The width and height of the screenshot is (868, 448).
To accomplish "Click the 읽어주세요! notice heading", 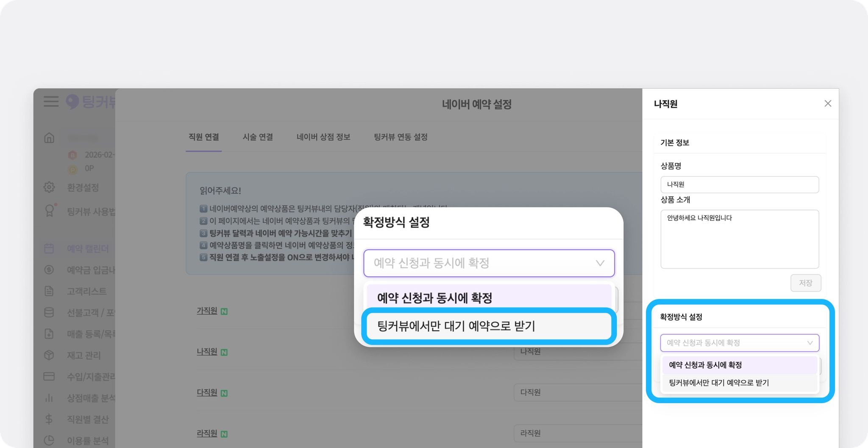I will (x=220, y=191).
